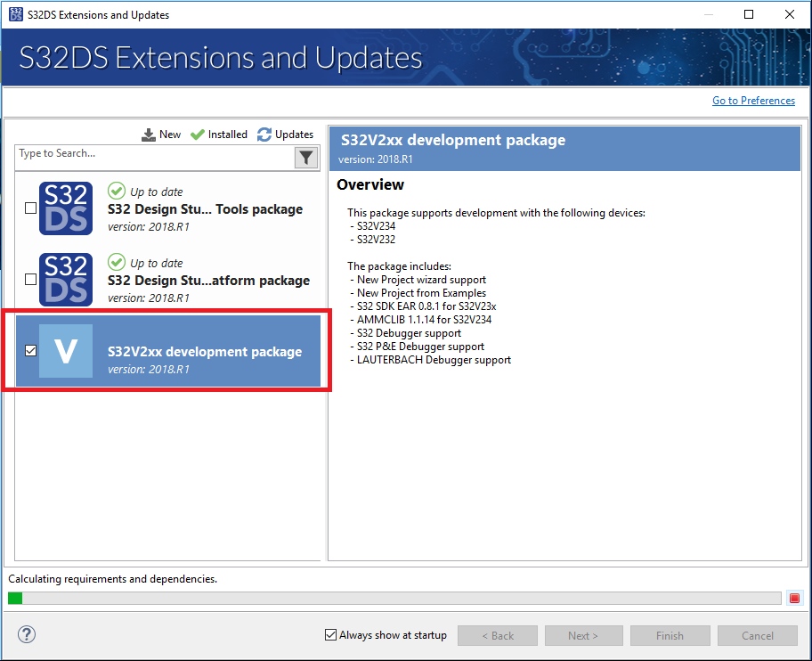This screenshot has width=812, height=661.
Task: Stop the dependency calculation with red button
Action: [x=794, y=599]
